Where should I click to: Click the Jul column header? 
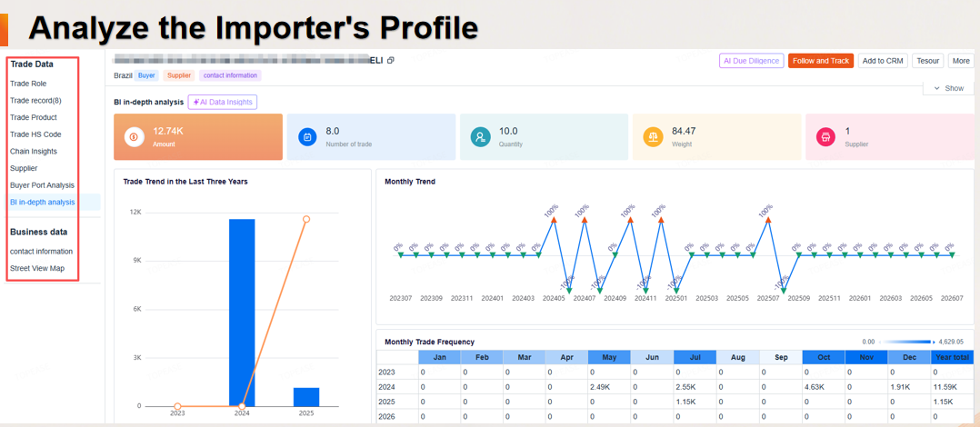point(695,358)
